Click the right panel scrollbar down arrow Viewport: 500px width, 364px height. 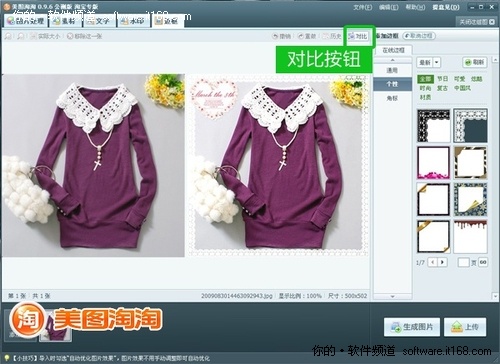click(495, 296)
